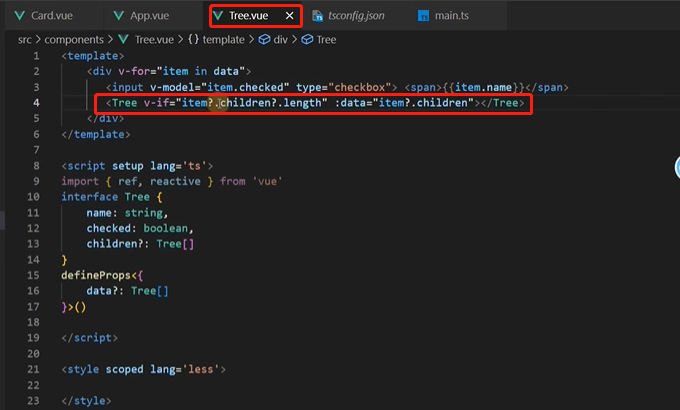This screenshot has height=410, width=680.
Task: Click the tsconfig.json file icon
Action: coord(318,16)
